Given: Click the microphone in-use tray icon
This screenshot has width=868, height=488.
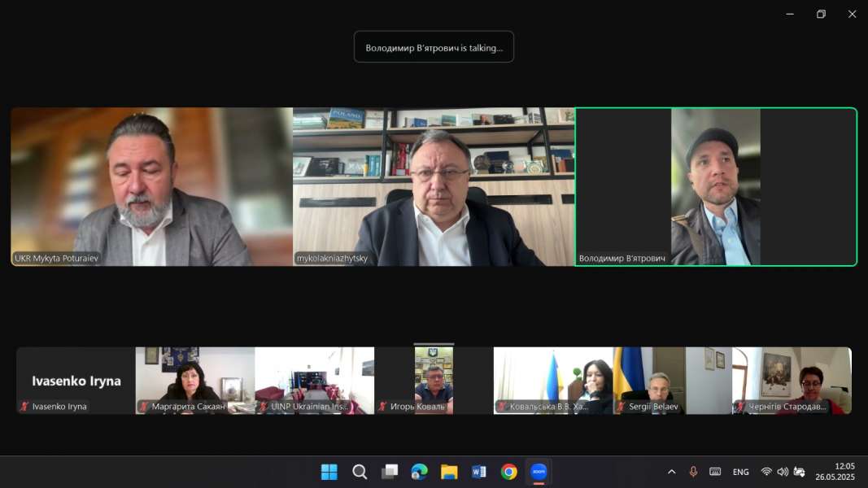Looking at the screenshot, I should [x=693, y=472].
